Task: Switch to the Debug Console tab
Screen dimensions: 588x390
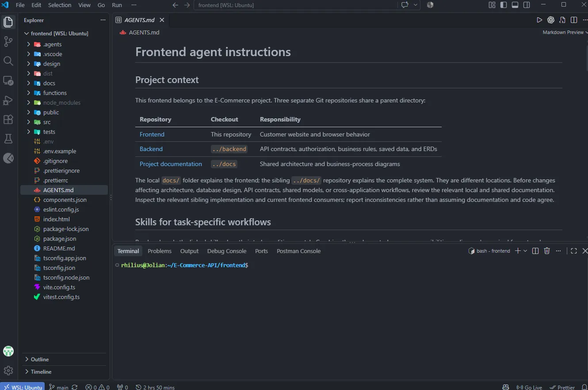Action: [227, 251]
